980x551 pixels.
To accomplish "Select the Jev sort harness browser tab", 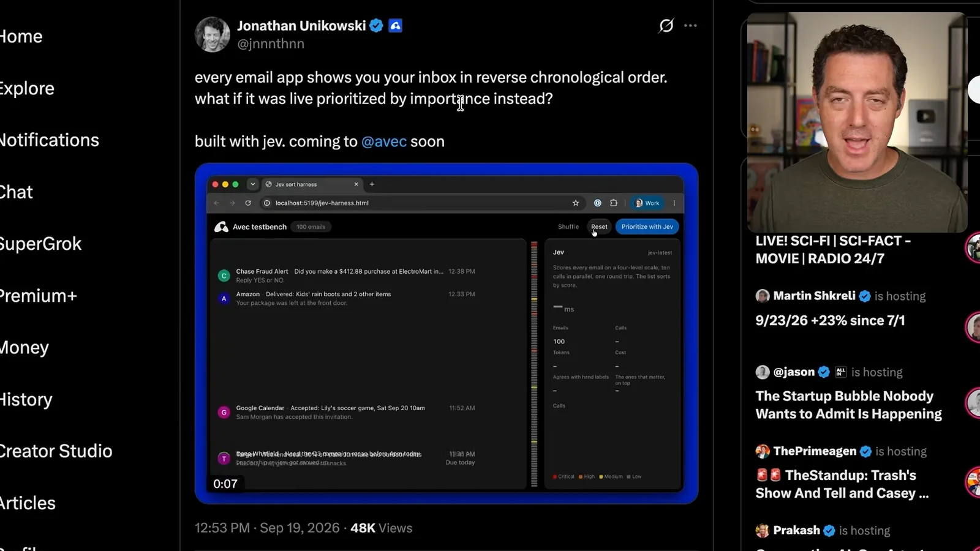I will [x=312, y=184].
